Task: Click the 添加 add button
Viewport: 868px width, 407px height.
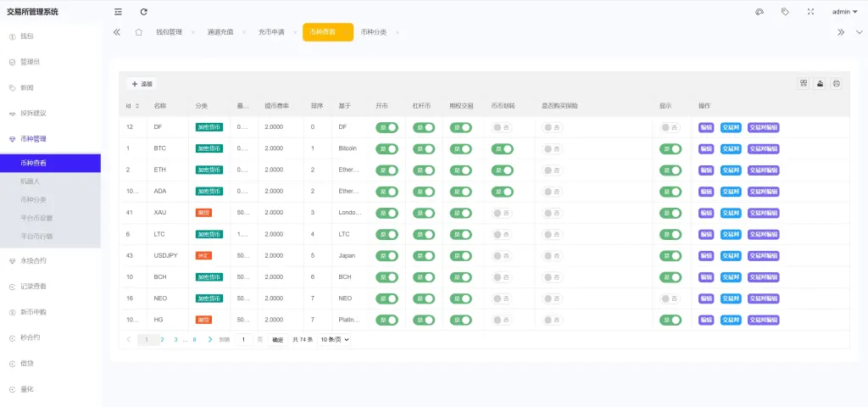Action: (x=142, y=84)
